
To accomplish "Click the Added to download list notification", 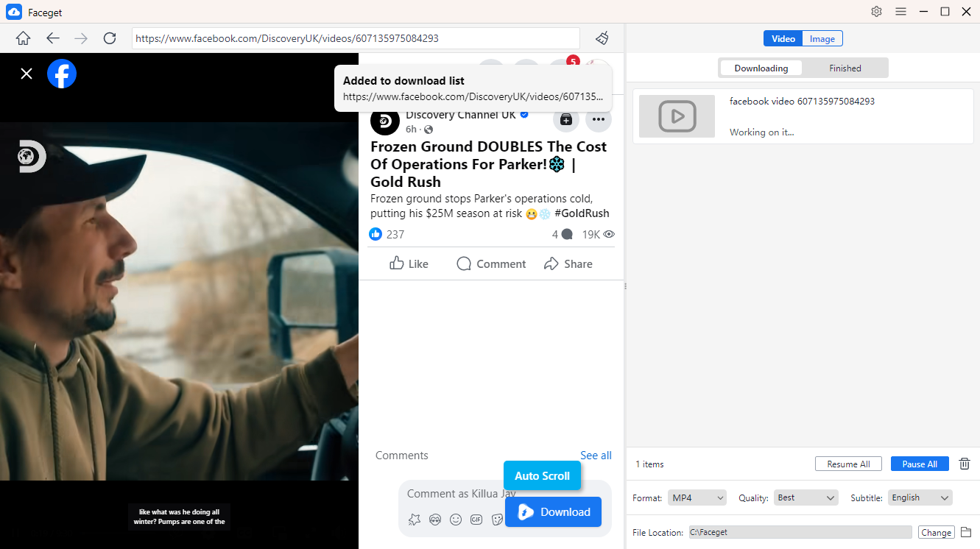I will click(473, 88).
